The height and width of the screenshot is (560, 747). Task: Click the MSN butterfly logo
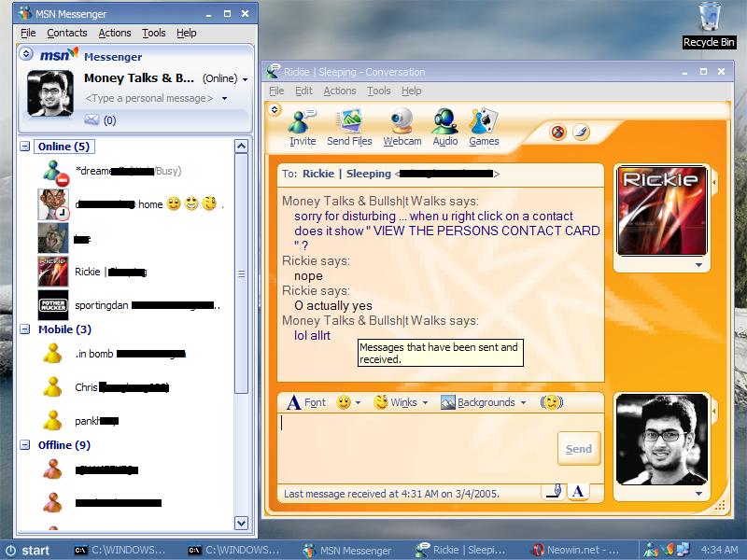pyautogui.click(x=59, y=55)
